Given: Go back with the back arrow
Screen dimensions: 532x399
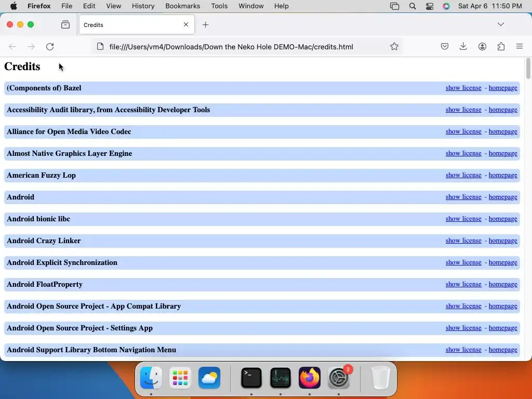Looking at the screenshot, I should click(x=12, y=46).
